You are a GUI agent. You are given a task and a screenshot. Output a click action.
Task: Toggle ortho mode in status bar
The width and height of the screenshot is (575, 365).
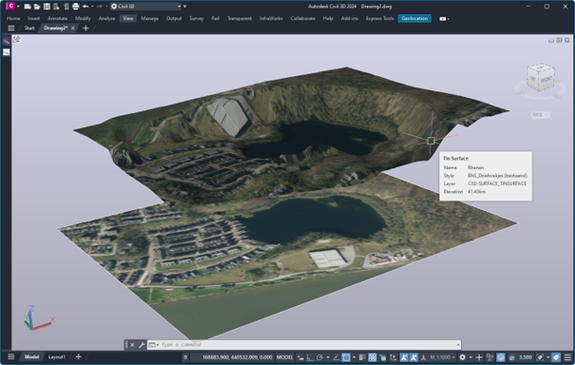tap(310, 357)
